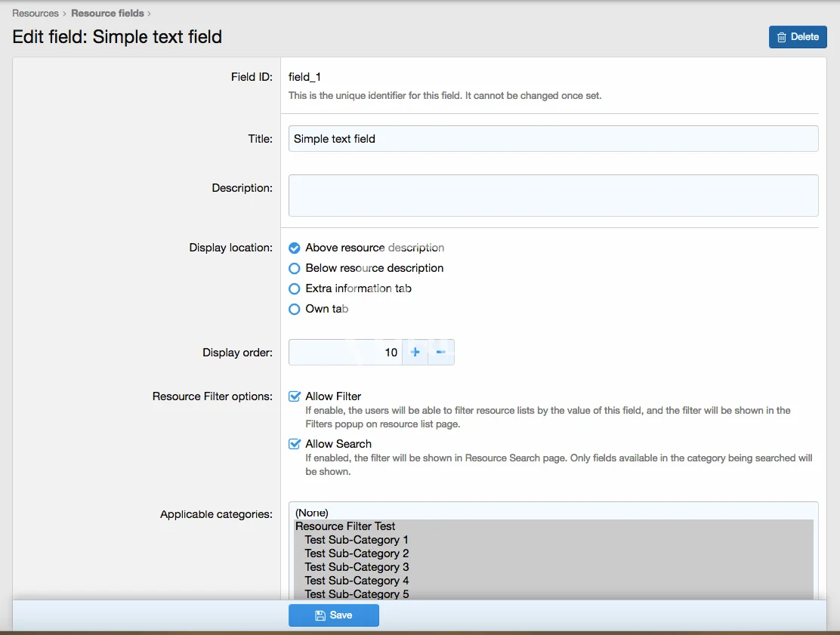Click into the Title text field
The image size is (840, 635).
[553, 139]
